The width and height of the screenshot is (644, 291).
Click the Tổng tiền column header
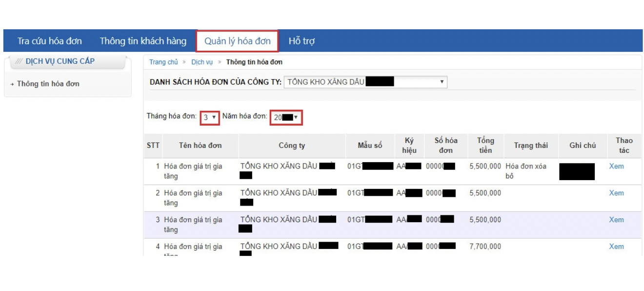485,145
